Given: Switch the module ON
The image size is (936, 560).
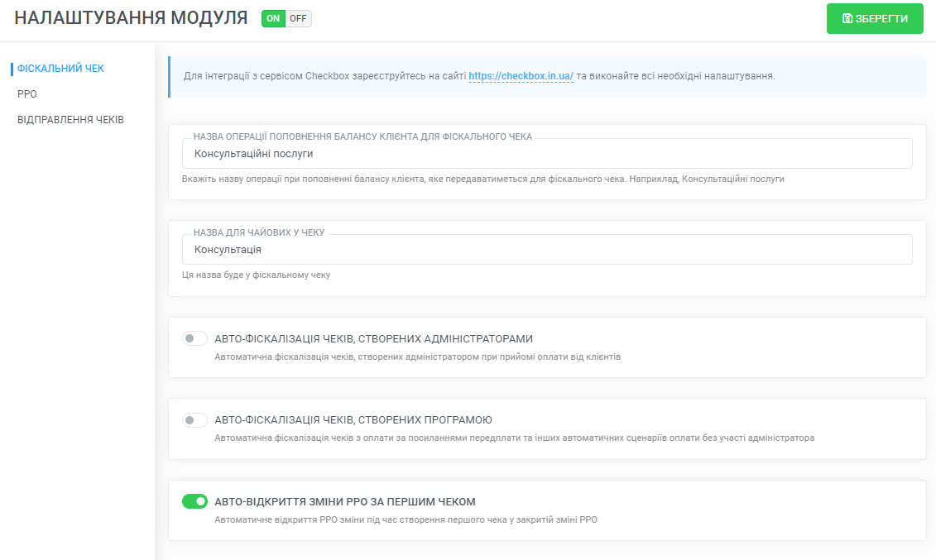Looking at the screenshot, I should (x=273, y=18).
